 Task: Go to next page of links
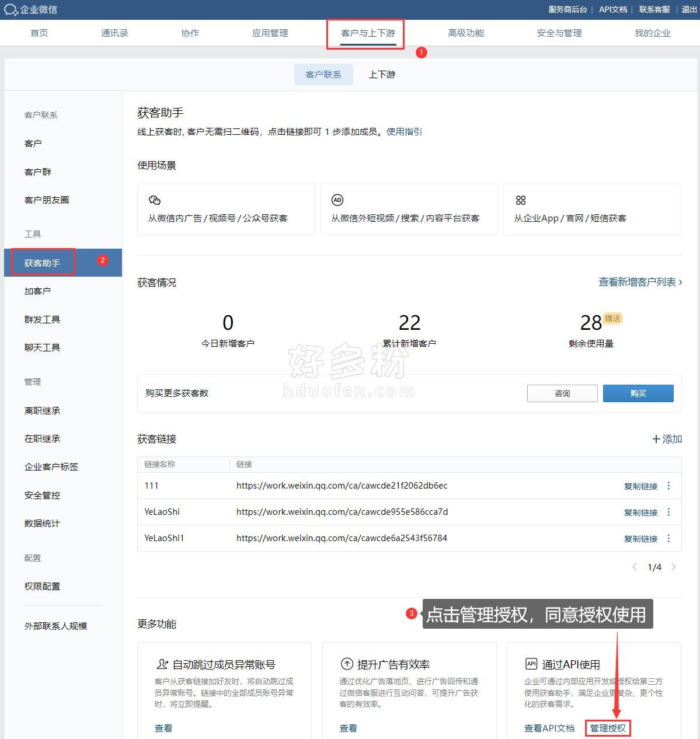[x=674, y=567]
